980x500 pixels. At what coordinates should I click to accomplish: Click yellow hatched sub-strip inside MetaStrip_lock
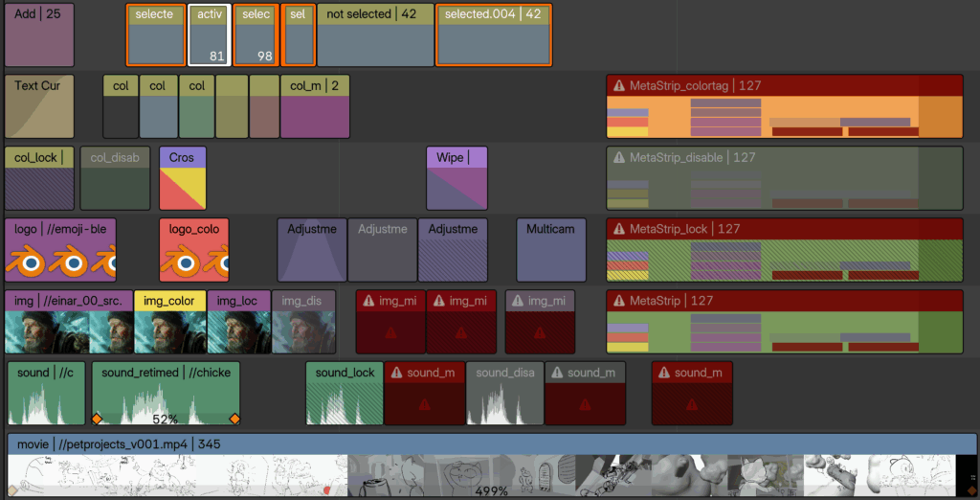click(628, 275)
